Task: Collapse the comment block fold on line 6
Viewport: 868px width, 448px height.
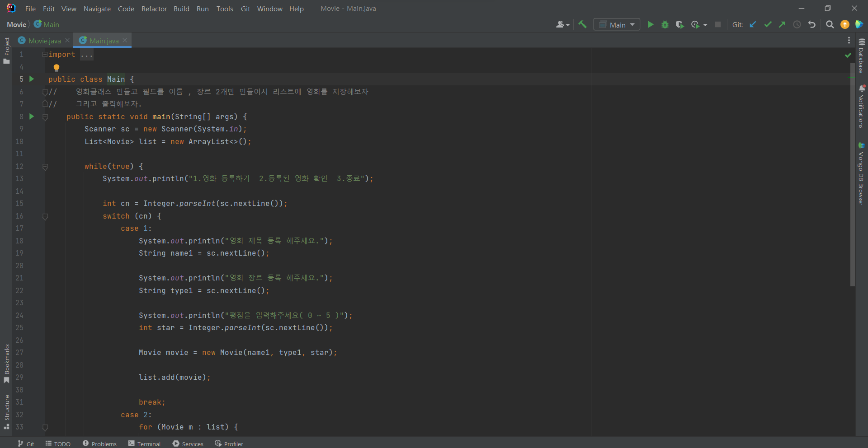Action: pyautogui.click(x=45, y=92)
